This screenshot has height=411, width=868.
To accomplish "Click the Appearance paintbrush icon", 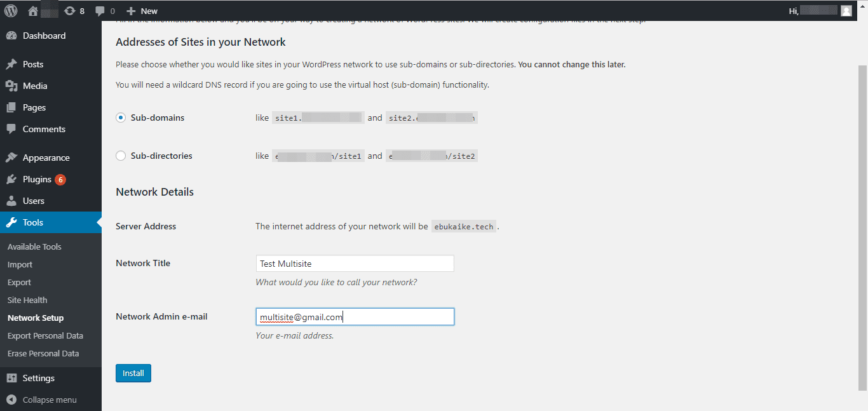I will 11,158.
